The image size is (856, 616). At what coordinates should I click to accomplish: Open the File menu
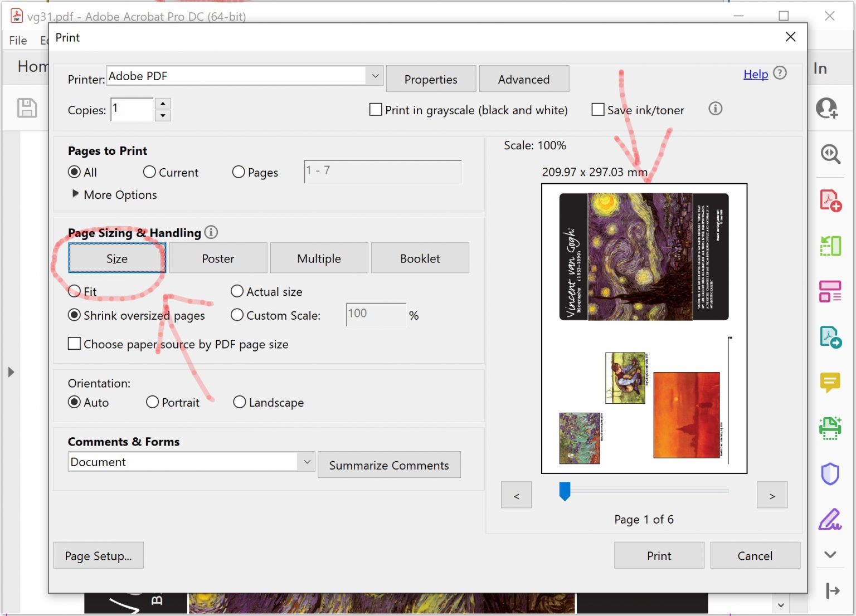17,40
